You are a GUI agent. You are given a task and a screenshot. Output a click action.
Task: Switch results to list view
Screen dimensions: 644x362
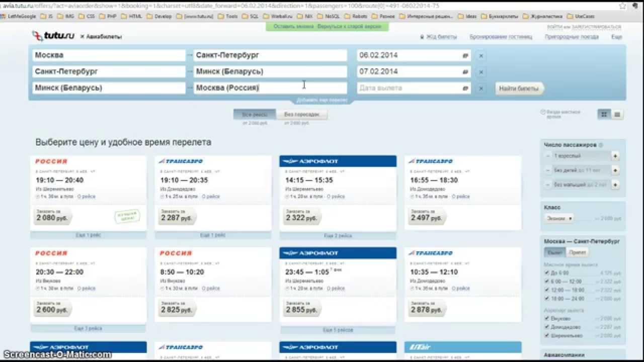(x=617, y=115)
